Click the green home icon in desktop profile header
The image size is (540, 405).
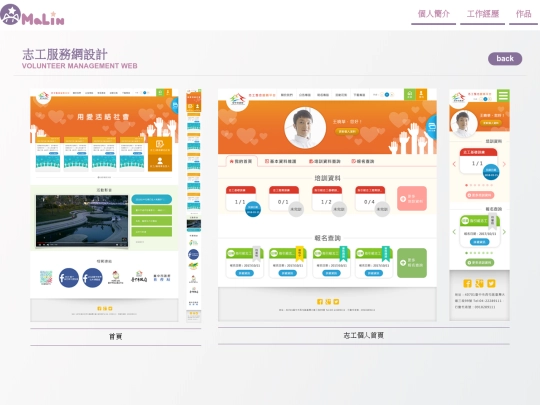(409, 94)
